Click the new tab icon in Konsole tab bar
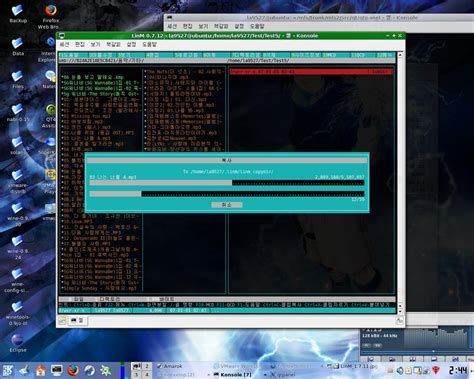The height and width of the screenshot is (379, 474). (62, 321)
